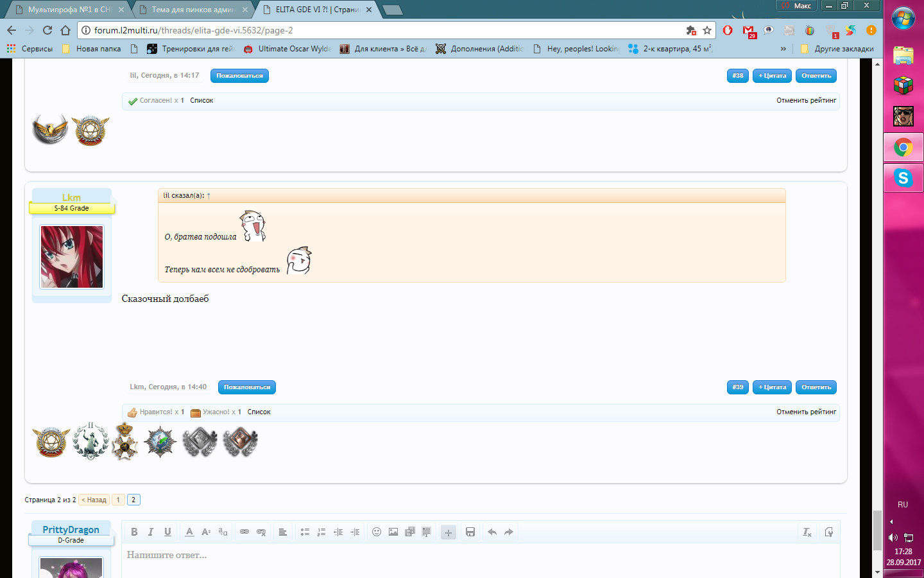Click the insert image icon

coord(393,532)
